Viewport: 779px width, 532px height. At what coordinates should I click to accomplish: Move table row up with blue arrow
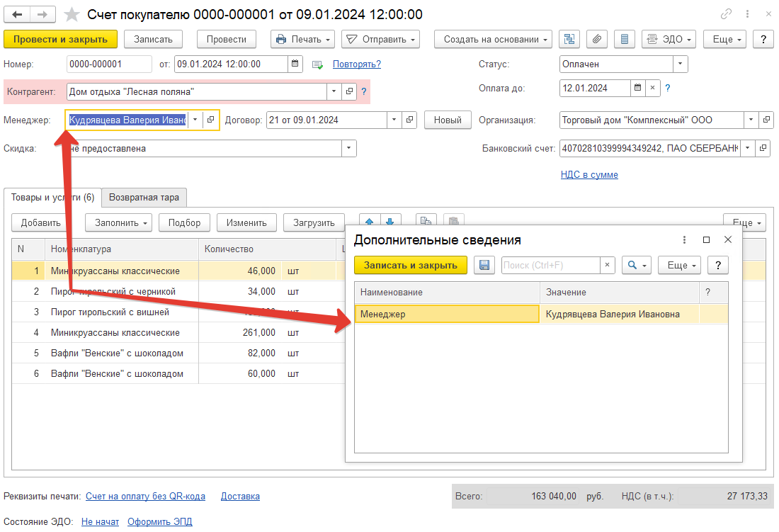[369, 221]
